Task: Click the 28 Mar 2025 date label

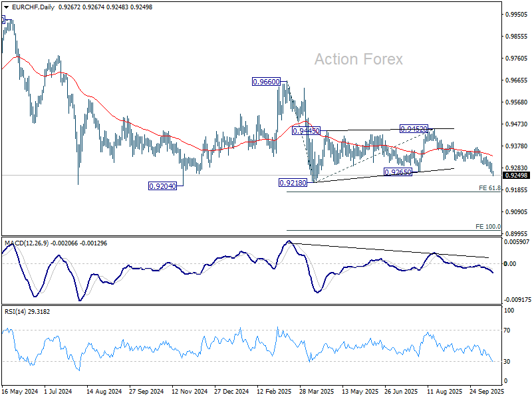Action: click(317, 392)
